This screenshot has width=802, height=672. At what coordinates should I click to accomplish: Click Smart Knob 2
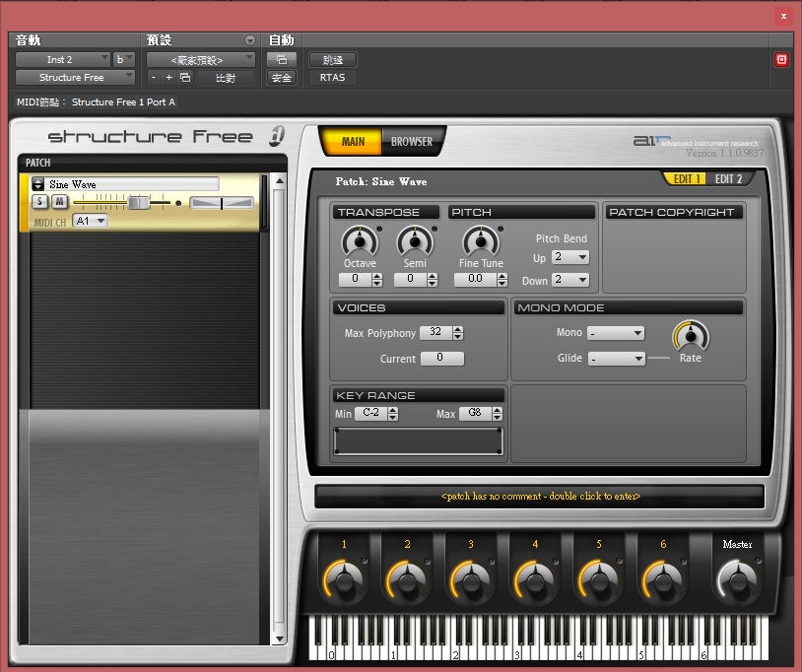(407, 579)
